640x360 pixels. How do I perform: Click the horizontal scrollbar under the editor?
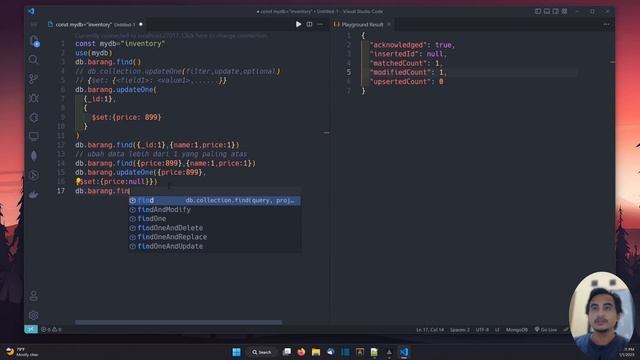(x=178, y=322)
